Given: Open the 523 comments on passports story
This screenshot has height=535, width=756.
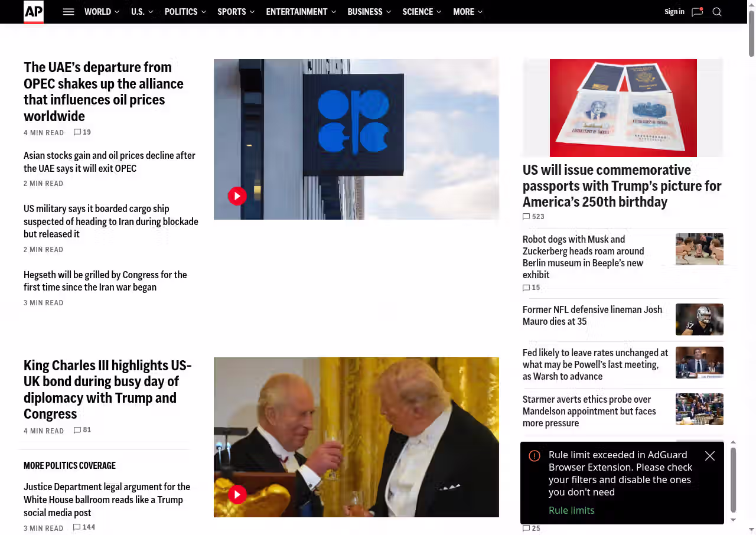Looking at the screenshot, I should coord(533,217).
